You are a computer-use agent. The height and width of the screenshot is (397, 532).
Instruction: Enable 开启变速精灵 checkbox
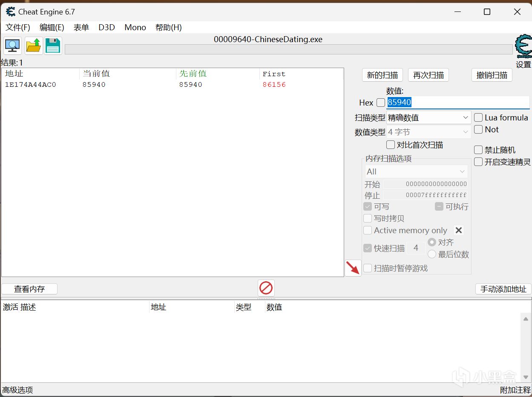click(478, 162)
